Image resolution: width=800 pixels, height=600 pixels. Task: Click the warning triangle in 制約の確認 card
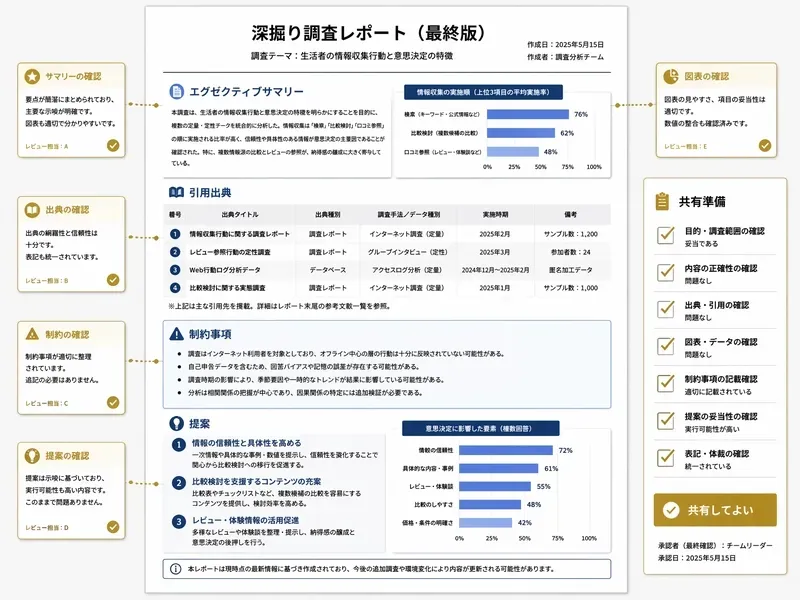click(x=32, y=334)
